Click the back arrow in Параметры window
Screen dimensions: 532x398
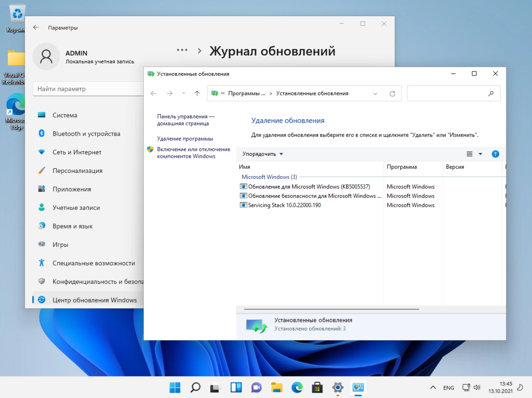36,27
